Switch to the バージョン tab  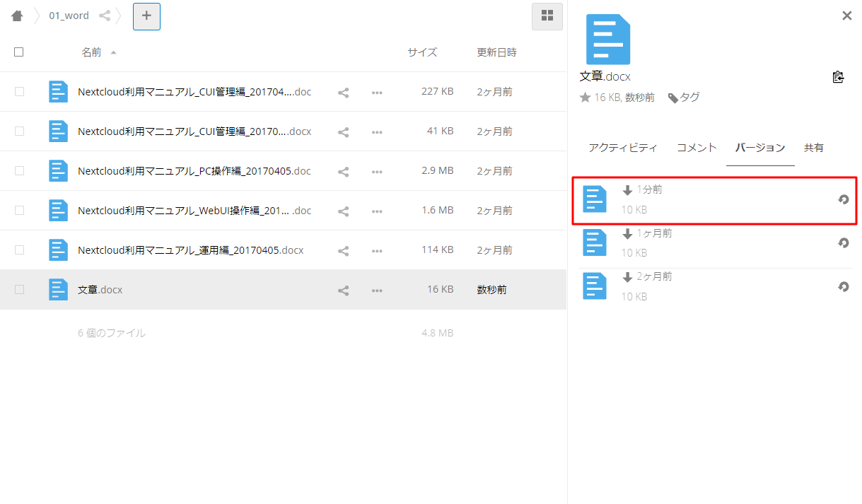click(x=760, y=148)
